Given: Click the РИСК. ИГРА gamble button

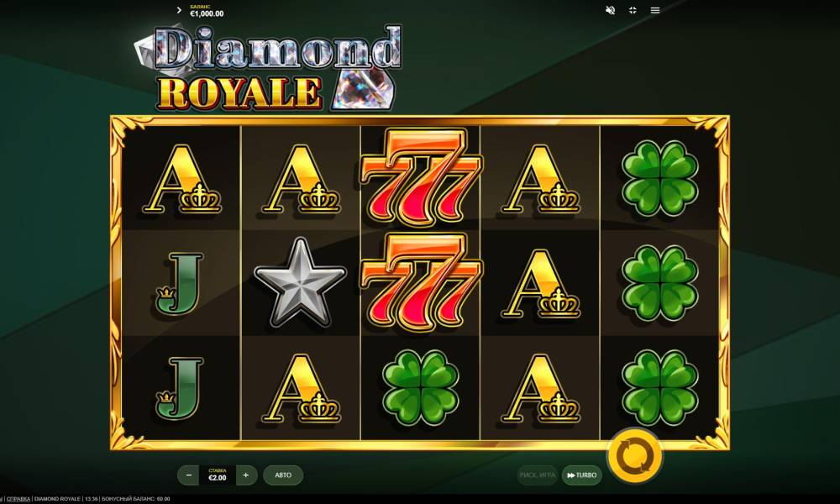Looking at the screenshot, I should pos(538,475).
